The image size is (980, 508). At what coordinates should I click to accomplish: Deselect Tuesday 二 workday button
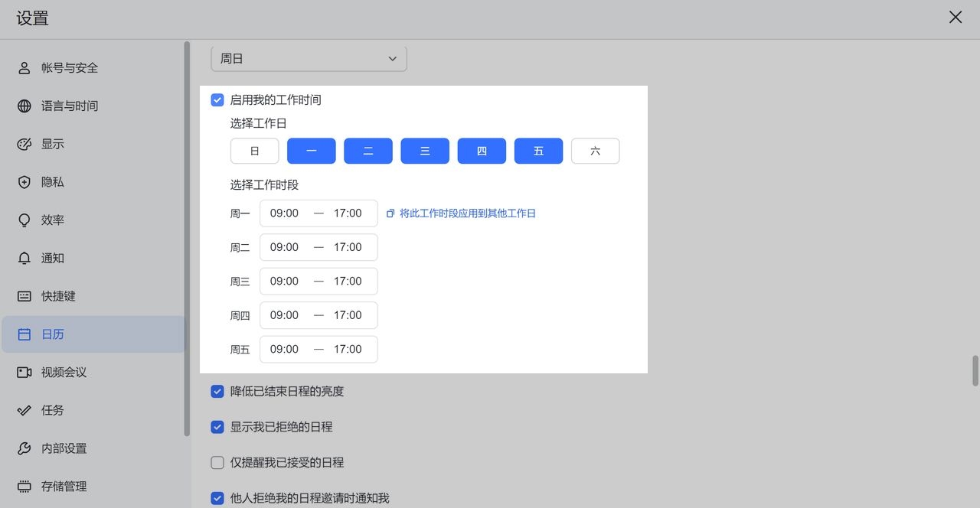point(368,151)
